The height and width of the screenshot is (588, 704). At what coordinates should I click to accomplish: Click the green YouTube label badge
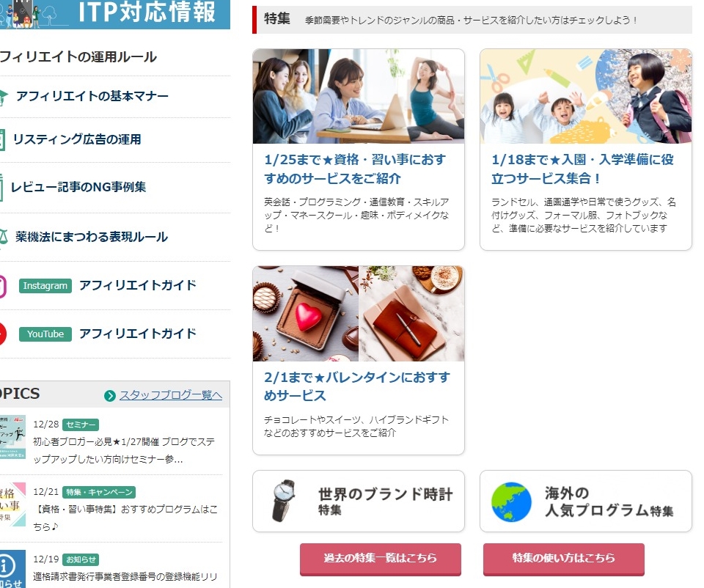[x=45, y=334]
